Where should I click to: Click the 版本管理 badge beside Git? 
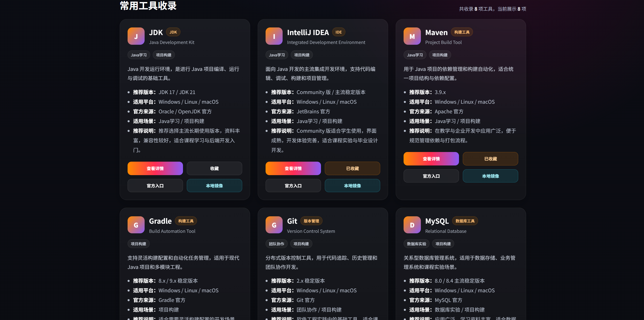311,221
